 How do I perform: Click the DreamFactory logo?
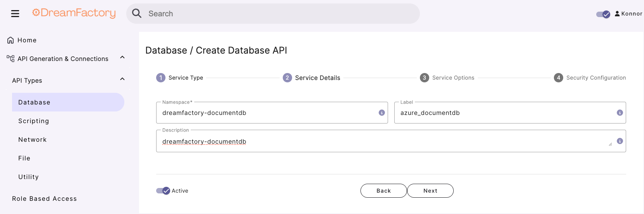pos(74,13)
